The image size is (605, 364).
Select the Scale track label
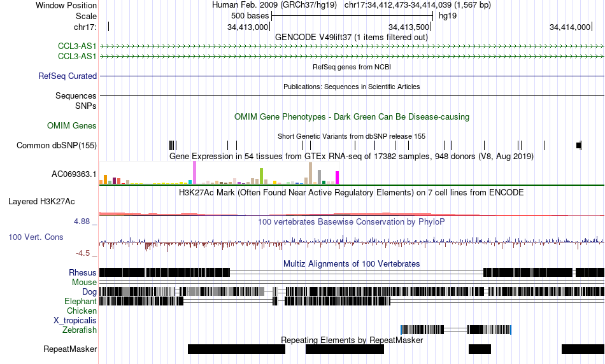[x=86, y=16]
